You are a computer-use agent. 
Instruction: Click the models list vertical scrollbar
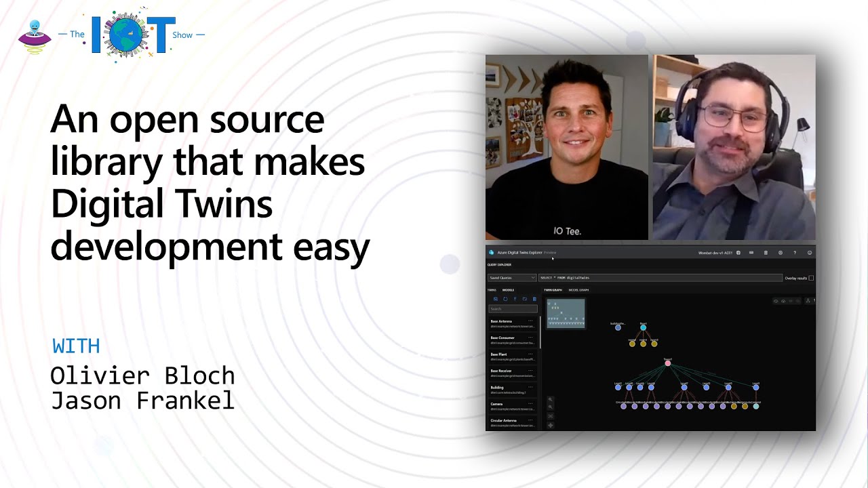pos(540,331)
